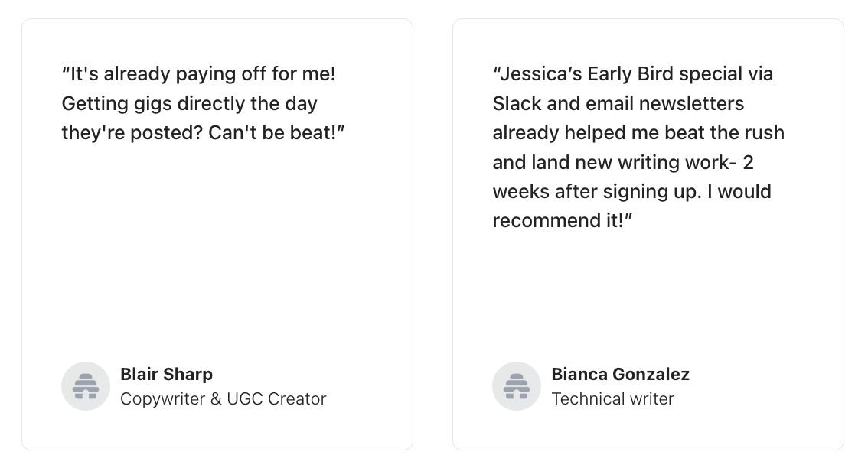Click the Copywriter & UGC Creator subtitle
Screen dimensions: 868x468
click(223, 399)
